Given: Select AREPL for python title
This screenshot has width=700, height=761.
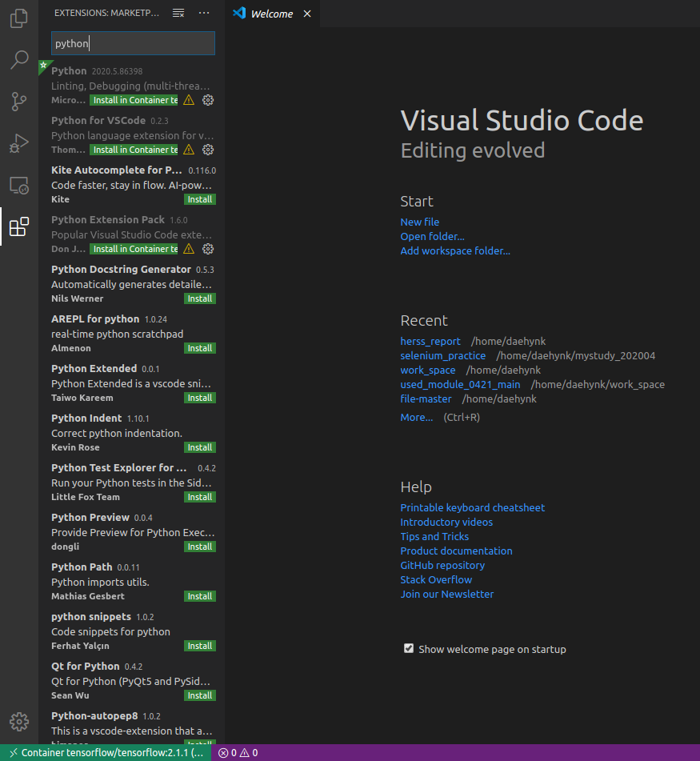Looking at the screenshot, I should (95, 318).
